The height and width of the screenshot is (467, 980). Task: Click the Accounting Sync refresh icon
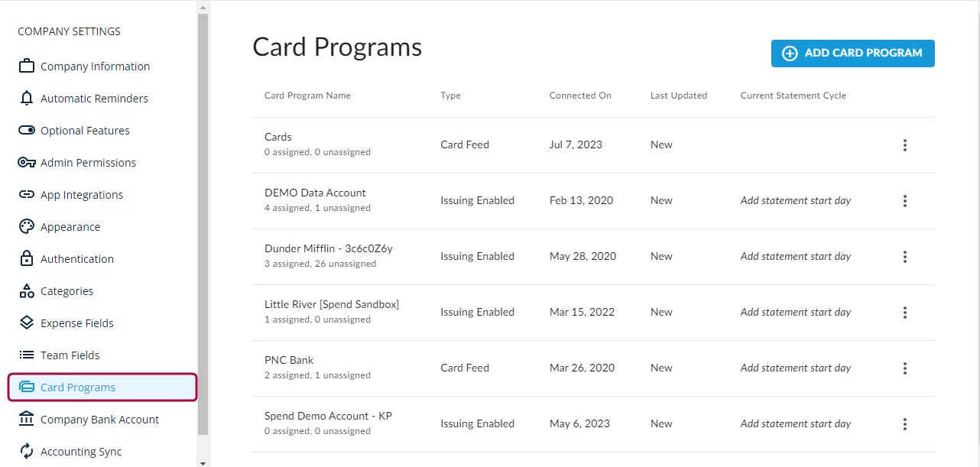(26, 451)
